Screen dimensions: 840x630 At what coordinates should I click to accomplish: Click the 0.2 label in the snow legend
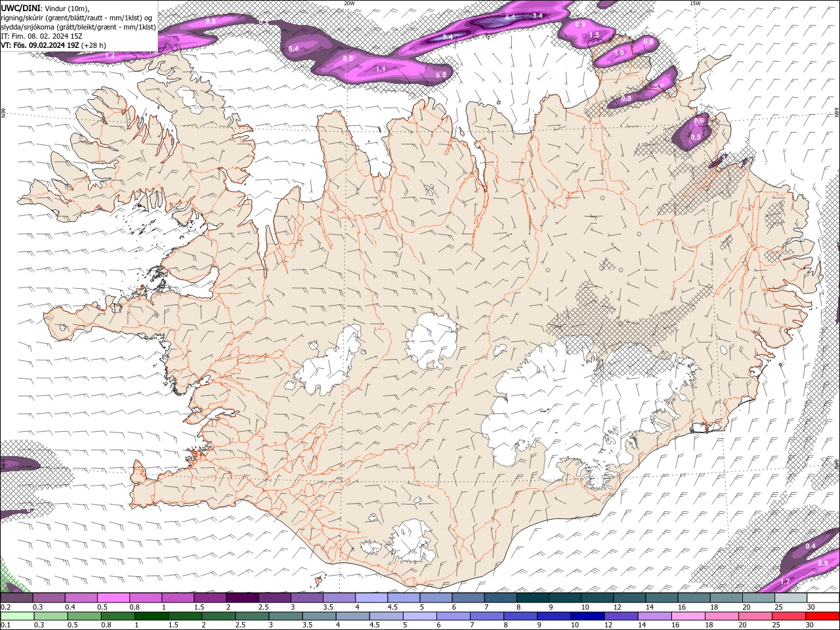coord(6,607)
